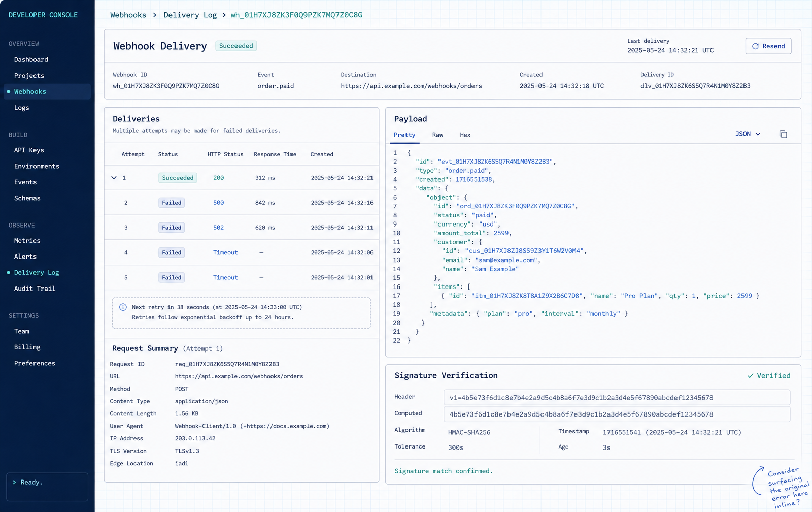Open Metrics under Observe
This screenshot has width=812, height=512.
27,241
